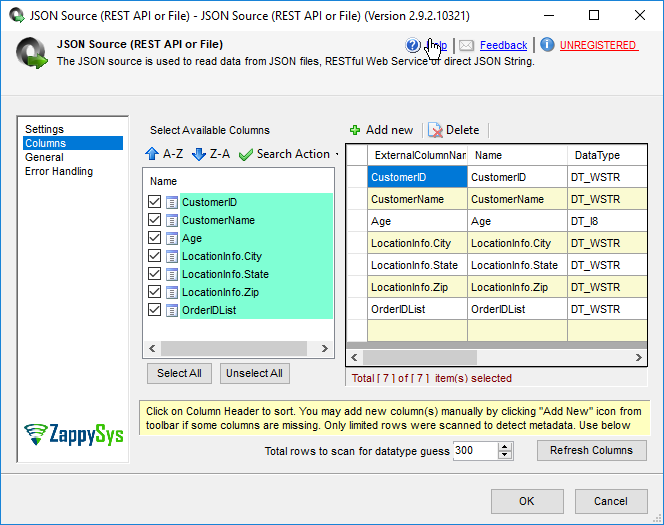Click the column icon next to LocationInfo.City

click(x=172, y=256)
